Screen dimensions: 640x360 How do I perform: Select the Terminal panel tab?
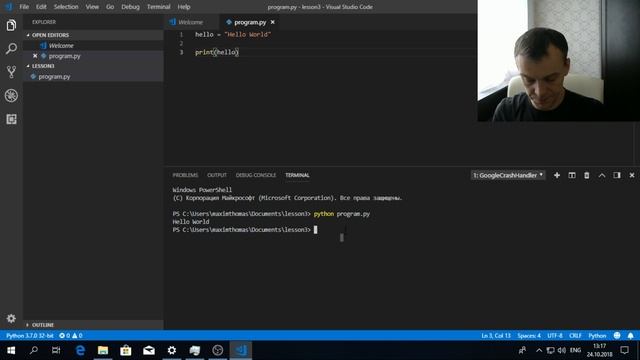pos(297,175)
